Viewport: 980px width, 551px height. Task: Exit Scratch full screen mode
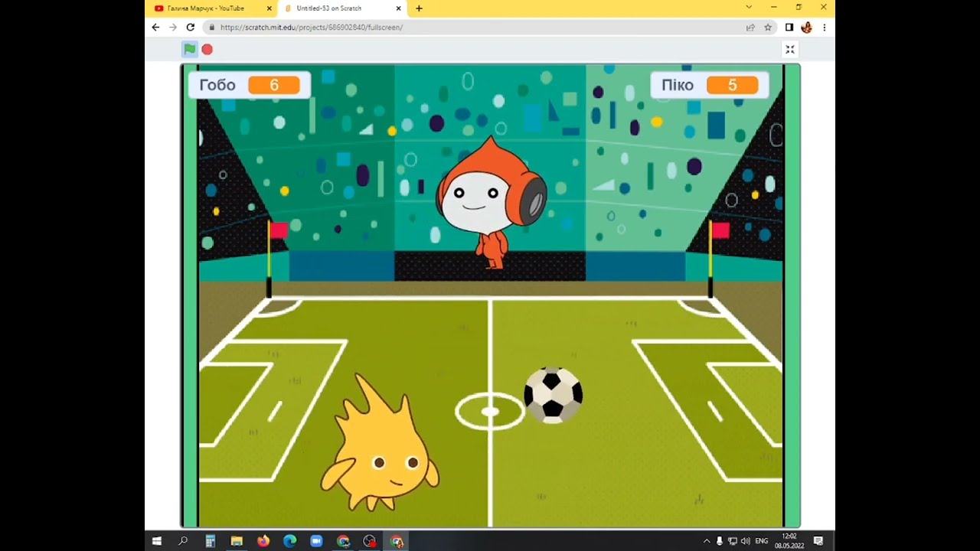coord(790,49)
